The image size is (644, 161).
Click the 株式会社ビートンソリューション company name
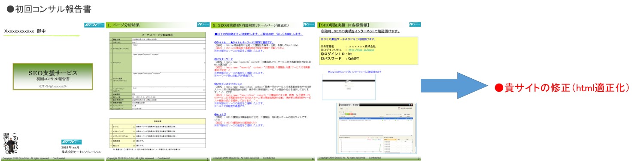click(81, 152)
